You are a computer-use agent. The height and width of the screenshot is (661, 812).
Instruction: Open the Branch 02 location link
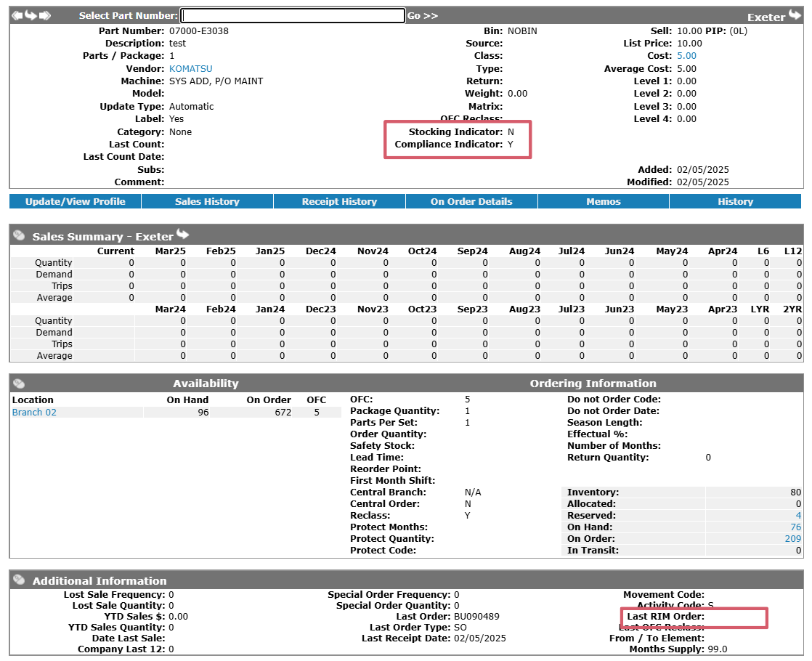coord(34,413)
